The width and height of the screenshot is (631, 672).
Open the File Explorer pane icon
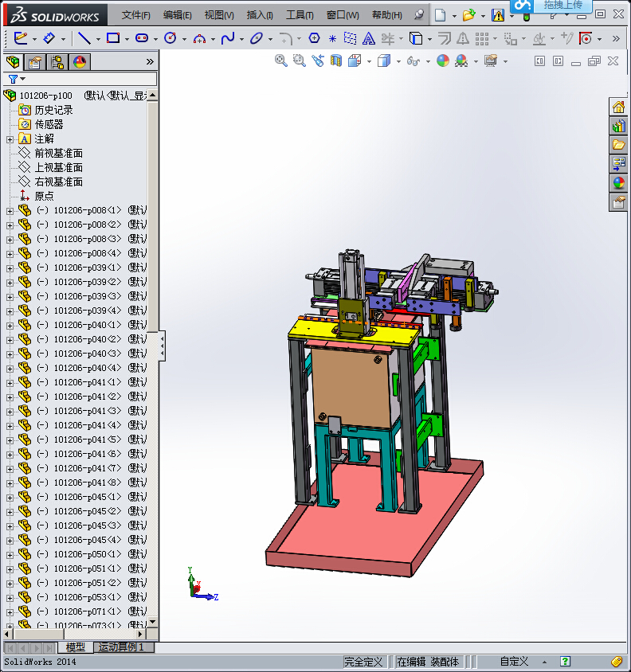pyautogui.click(x=618, y=145)
